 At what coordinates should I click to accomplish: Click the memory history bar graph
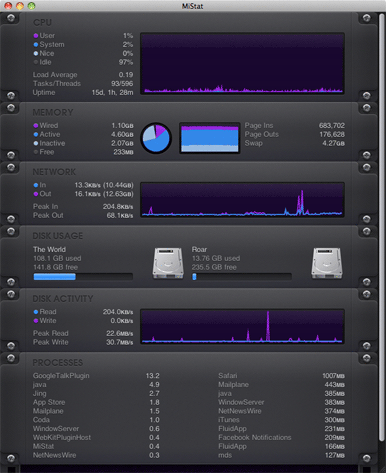click(x=210, y=138)
